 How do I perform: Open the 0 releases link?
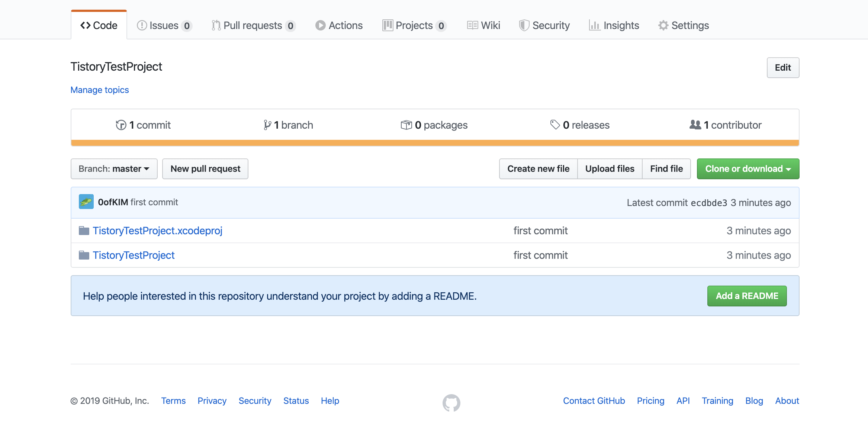click(580, 125)
